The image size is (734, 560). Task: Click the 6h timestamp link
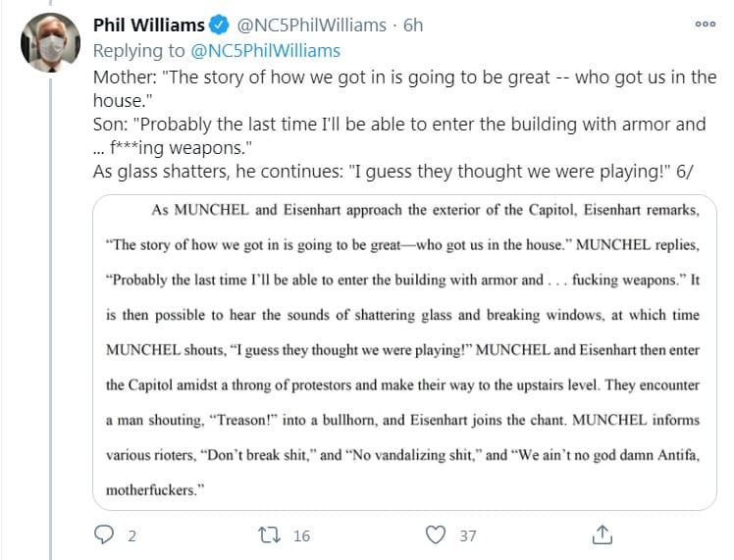412,25
